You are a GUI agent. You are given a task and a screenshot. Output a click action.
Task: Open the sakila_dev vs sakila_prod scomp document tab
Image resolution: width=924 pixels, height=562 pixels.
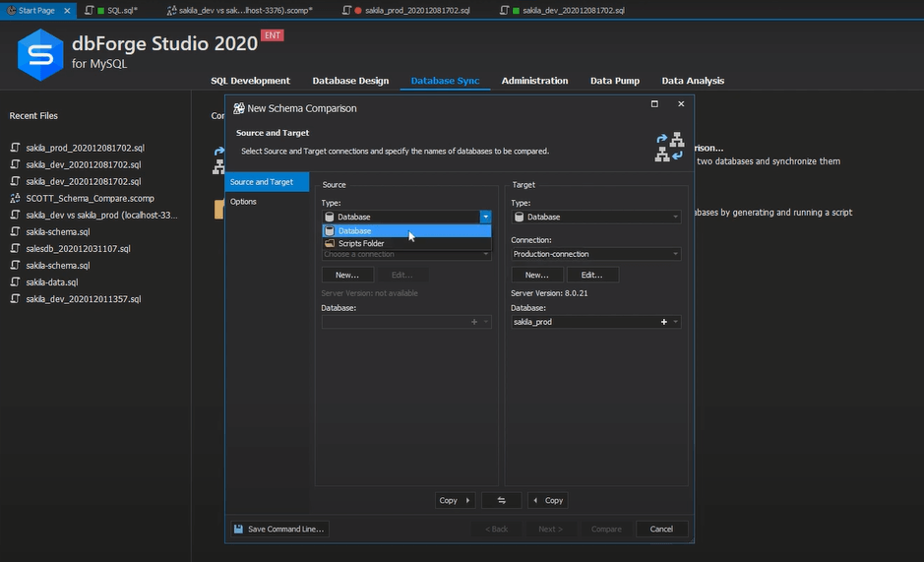coord(240,11)
